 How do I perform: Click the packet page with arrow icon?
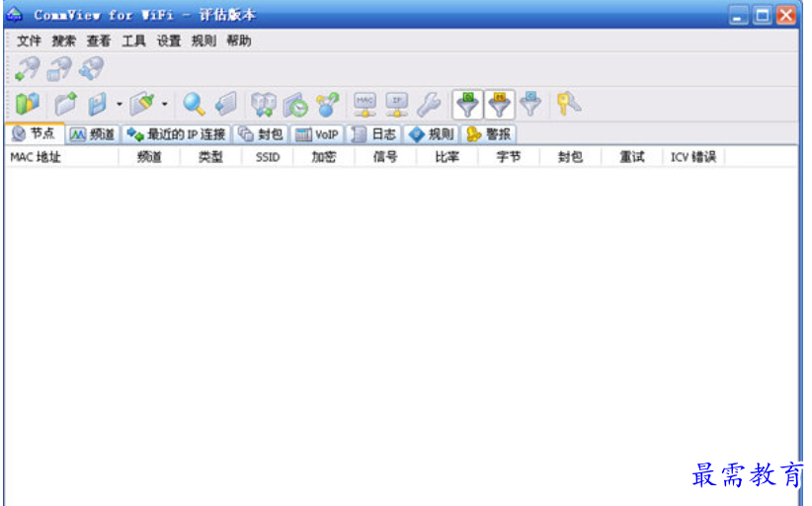[x=226, y=104]
